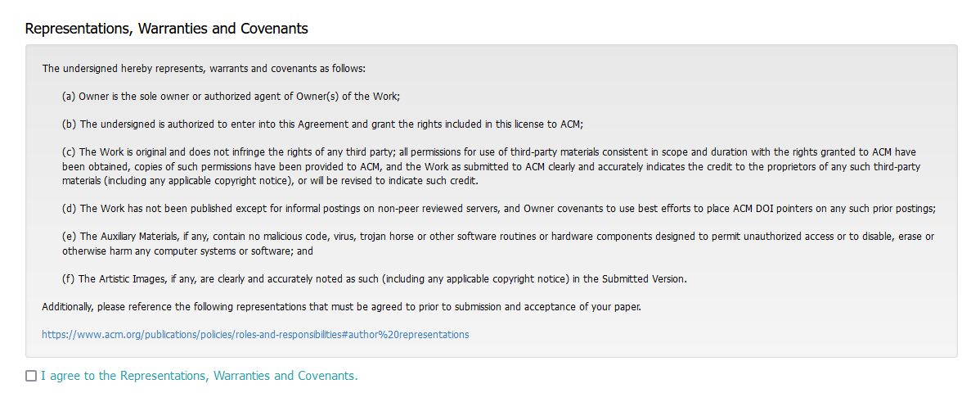This screenshot has height=393, width=980.
Task: Click the "I agree to the Representations" label
Action: point(200,376)
